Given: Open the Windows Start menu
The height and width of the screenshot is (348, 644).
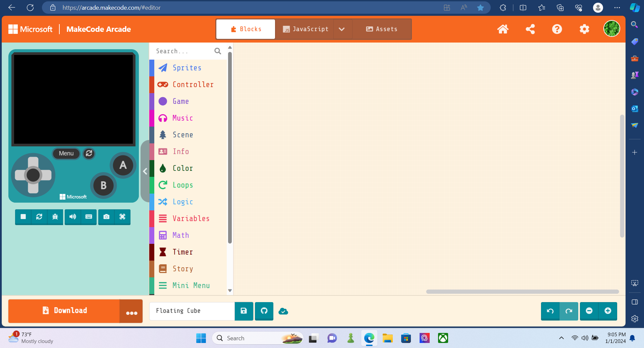Looking at the screenshot, I should tap(201, 338).
